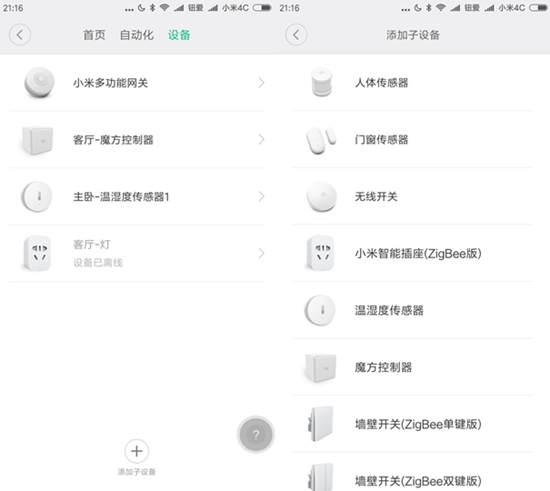Tap the 小米多功能网关 gateway icon
The image size is (550, 491).
tap(39, 83)
